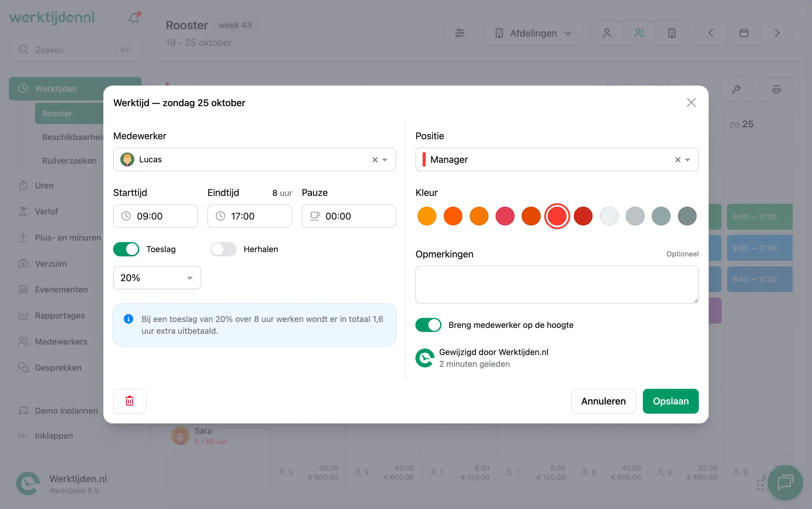Click the Opmerkingen text area
812x509 pixels.
click(x=557, y=285)
